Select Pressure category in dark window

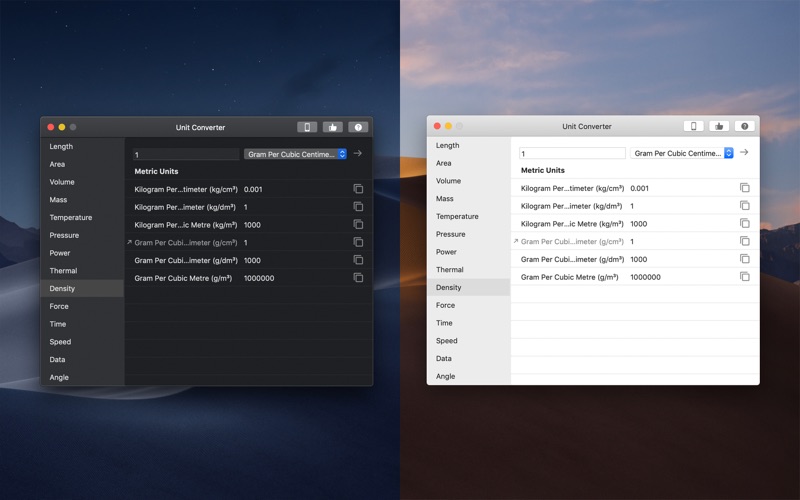click(82, 235)
